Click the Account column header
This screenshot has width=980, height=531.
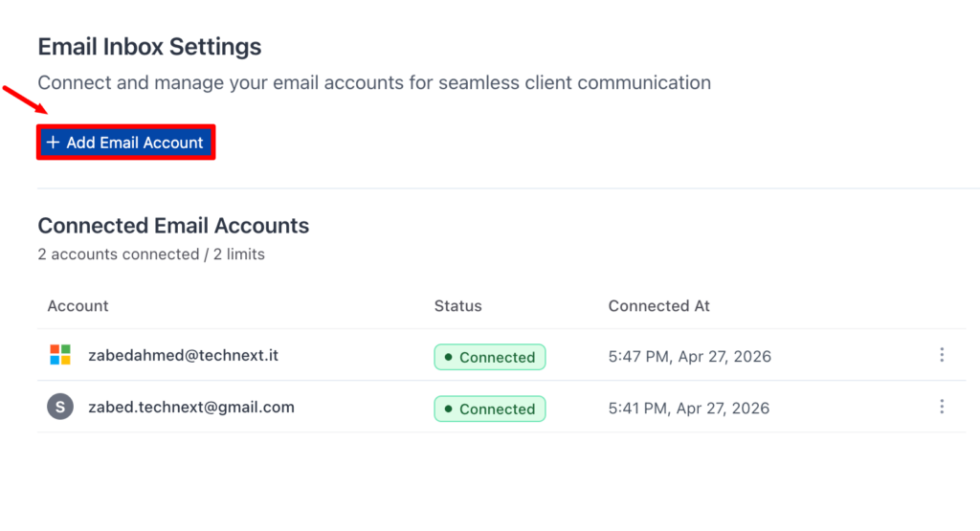78,306
